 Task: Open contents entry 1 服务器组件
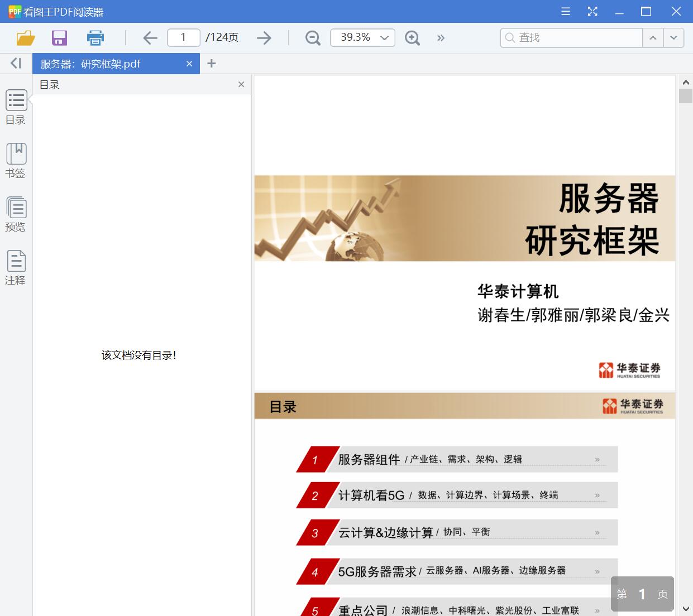(457, 459)
